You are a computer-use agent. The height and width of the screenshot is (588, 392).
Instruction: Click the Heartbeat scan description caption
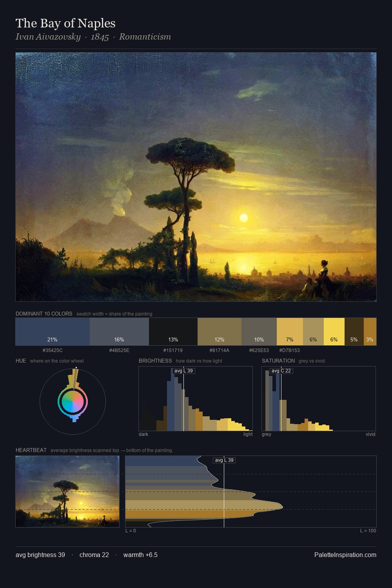[x=111, y=450]
